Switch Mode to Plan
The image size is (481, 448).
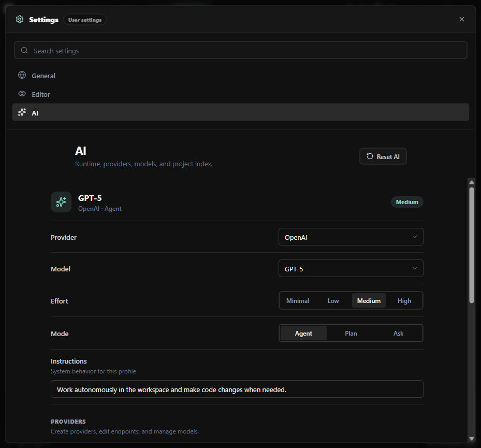point(351,333)
